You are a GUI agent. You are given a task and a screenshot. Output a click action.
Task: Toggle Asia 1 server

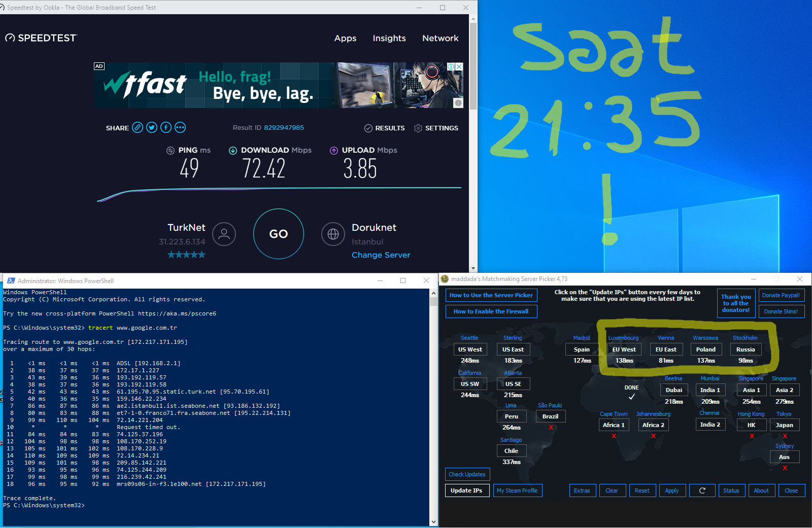pyautogui.click(x=752, y=390)
